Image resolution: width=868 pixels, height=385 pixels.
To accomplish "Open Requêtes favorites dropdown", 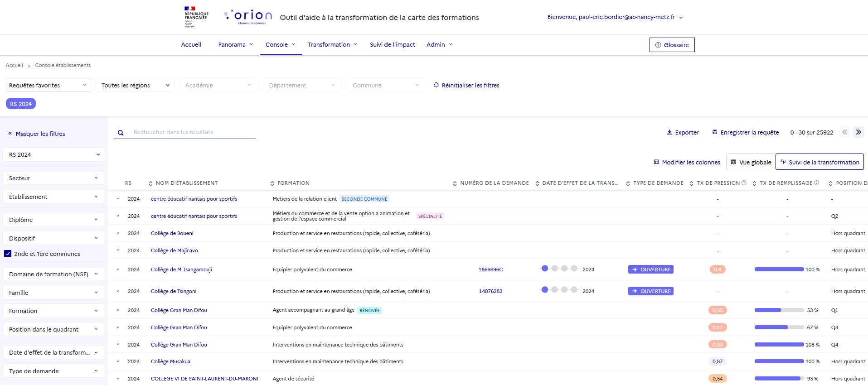I will pyautogui.click(x=48, y=85).
